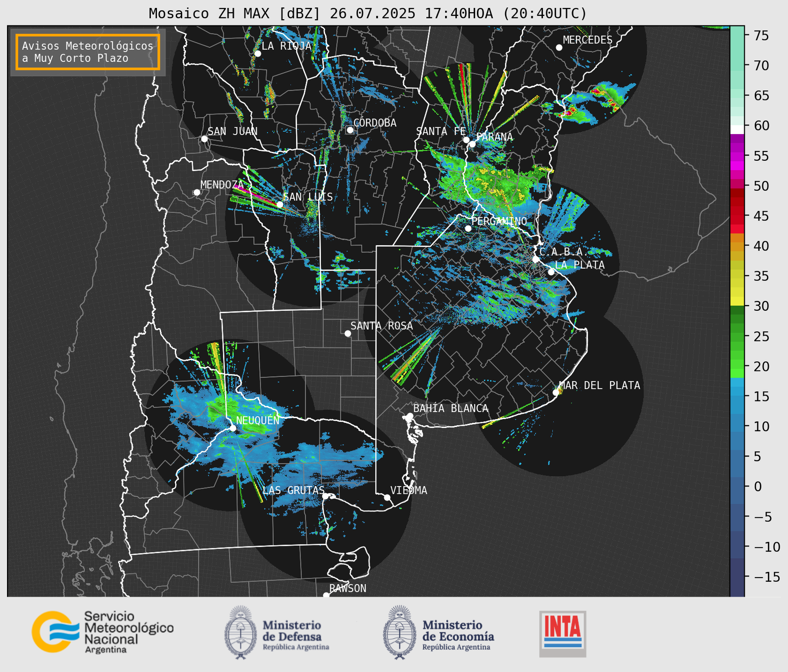Click the MERCEDES label text
Image resolution: width=788 pixels, height=672 pixels.
tap(588, 40)
